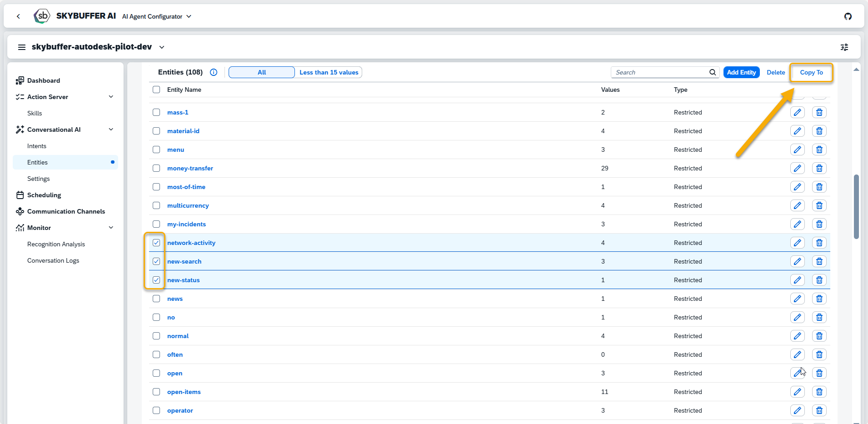The height and width of the screenshot is (424, 868).
Task: Expand the skybuffer-autodesk-pilot-dev project dropdown
Action: pyautogui.click(x=162, y=47)
